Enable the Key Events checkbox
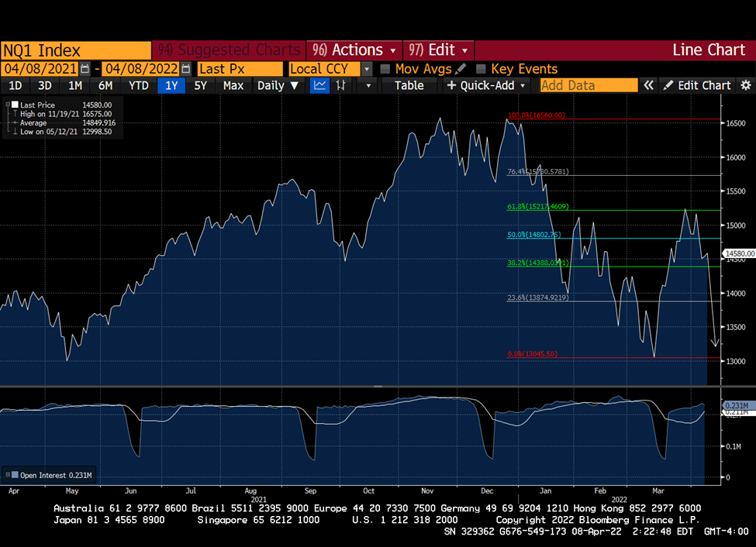The width and height of the screenshot is (756, 547). click(481, 68)
